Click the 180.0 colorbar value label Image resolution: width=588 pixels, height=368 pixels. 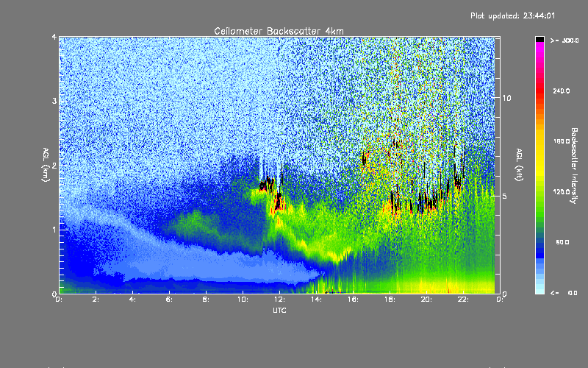pyautogui.click(x=562, y=141)
